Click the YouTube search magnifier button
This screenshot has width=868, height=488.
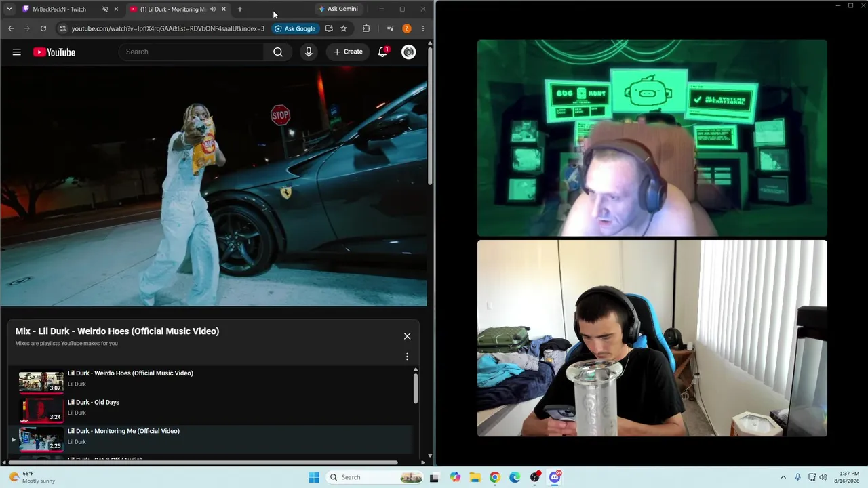278,52
